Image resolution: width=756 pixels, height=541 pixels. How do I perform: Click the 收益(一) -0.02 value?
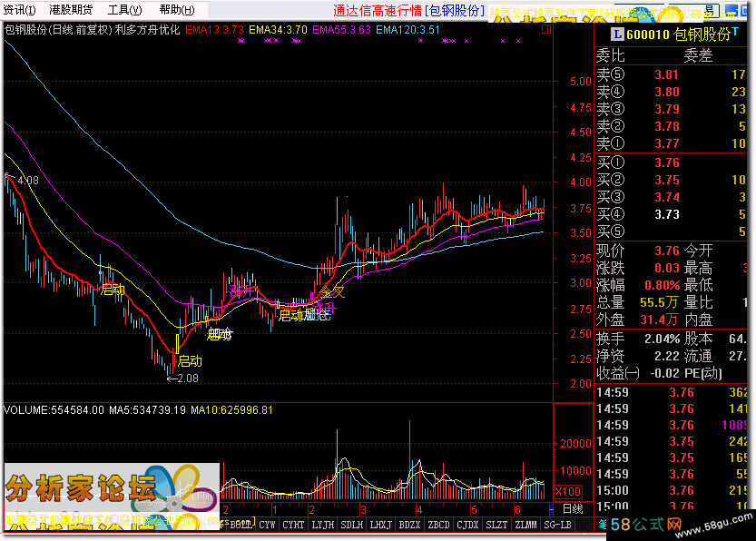(x=664, y=374)
